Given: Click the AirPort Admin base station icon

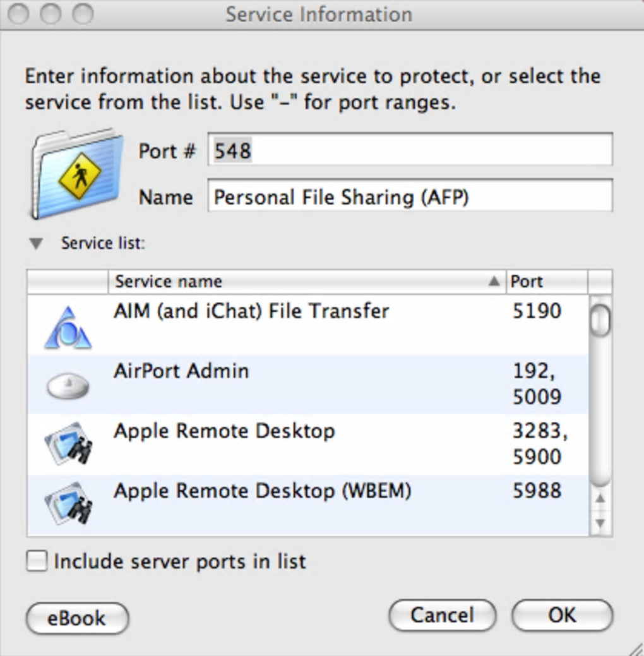Looking at the screenshot, I should click(68, 385).
